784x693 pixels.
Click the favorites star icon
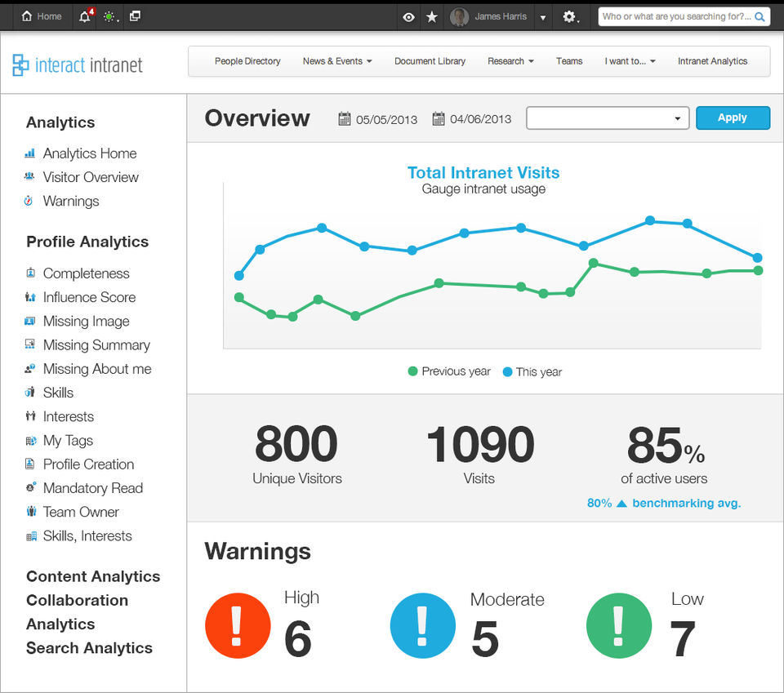pos(432,17)
